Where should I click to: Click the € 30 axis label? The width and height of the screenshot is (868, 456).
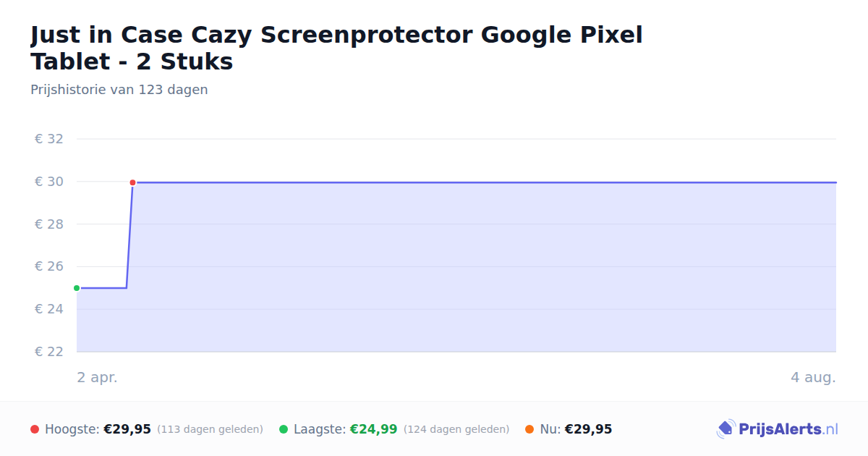(49, 182)
